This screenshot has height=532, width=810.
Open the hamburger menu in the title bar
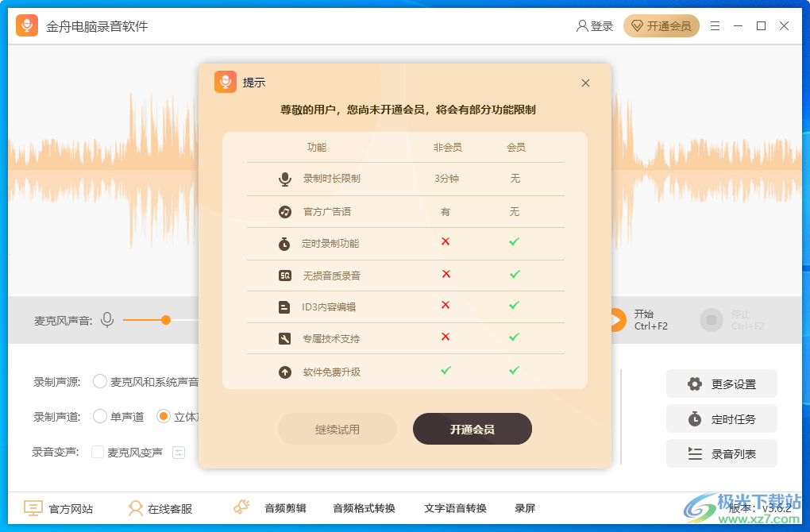point(714,25)
